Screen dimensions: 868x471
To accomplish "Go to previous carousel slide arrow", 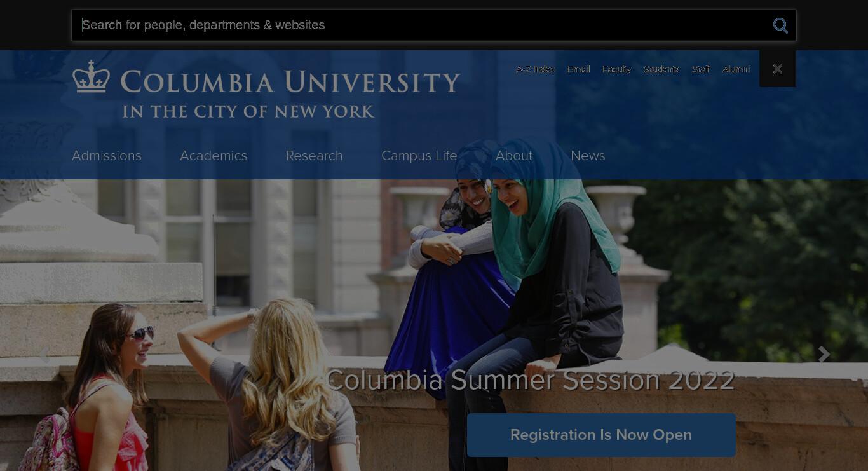I will [x=44, y=355].
